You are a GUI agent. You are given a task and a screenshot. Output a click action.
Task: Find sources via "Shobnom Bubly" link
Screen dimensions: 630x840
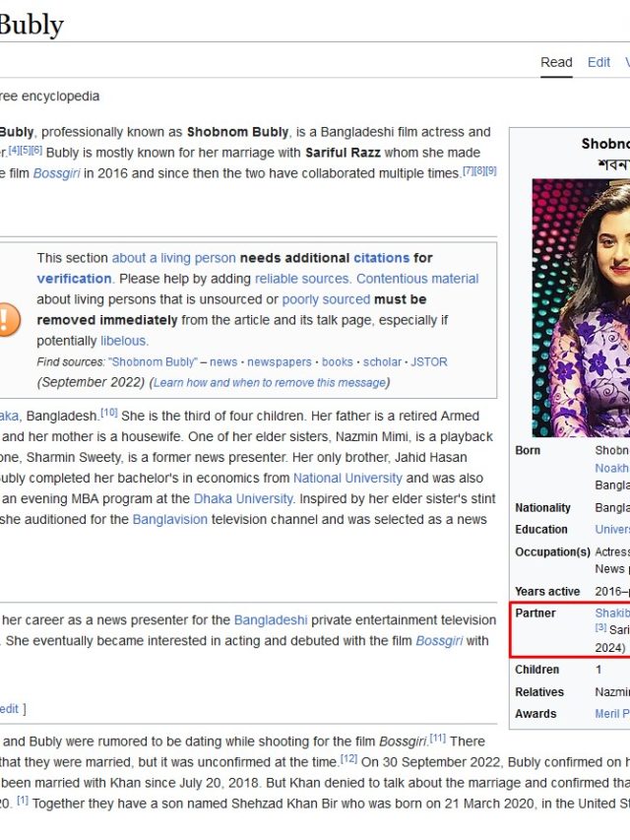pos(154,362)
